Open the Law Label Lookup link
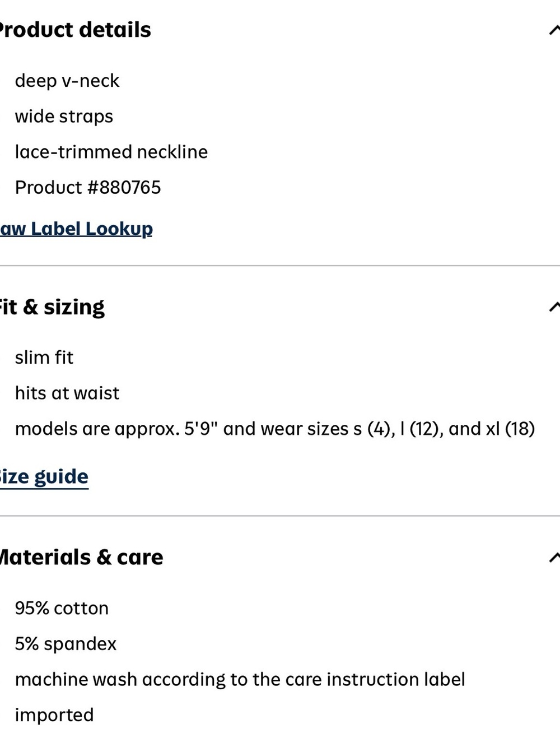560x747 pixels. click(x=76, y=229)
